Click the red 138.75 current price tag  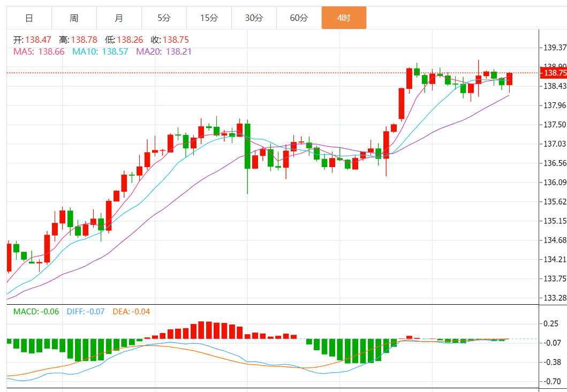point(555,73)
